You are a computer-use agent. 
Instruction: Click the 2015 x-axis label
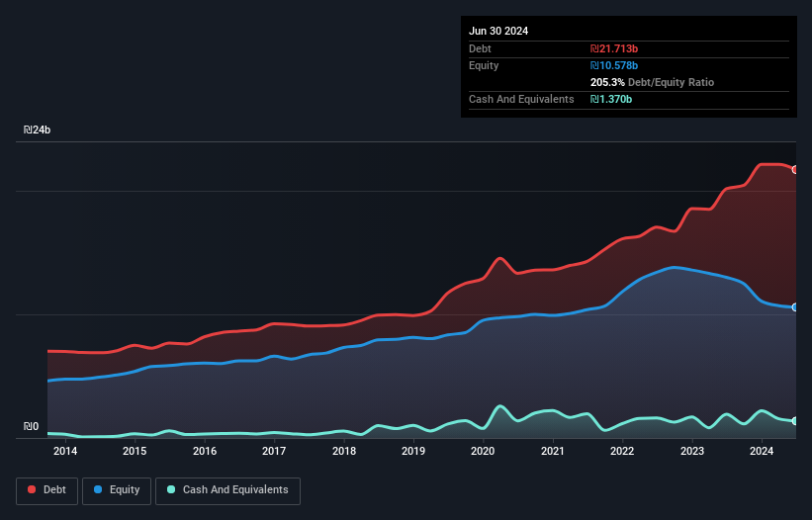click(135, 451)
